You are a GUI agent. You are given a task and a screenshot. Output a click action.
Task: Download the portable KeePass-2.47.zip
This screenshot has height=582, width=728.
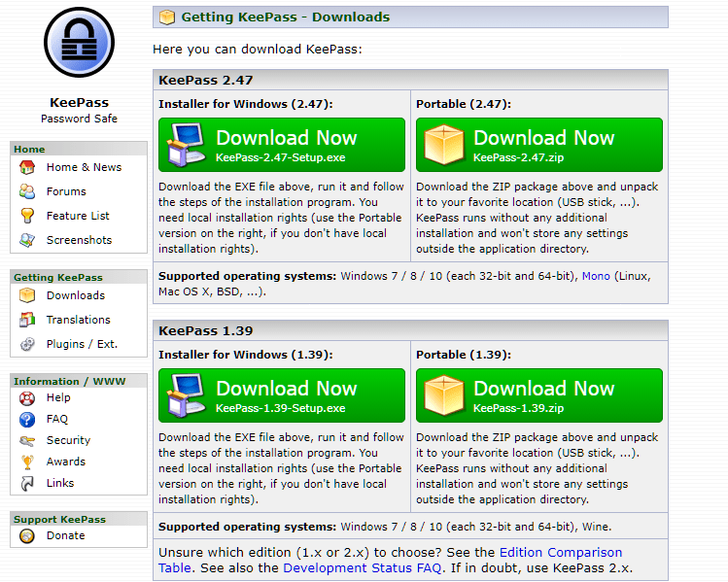(539, 145)
